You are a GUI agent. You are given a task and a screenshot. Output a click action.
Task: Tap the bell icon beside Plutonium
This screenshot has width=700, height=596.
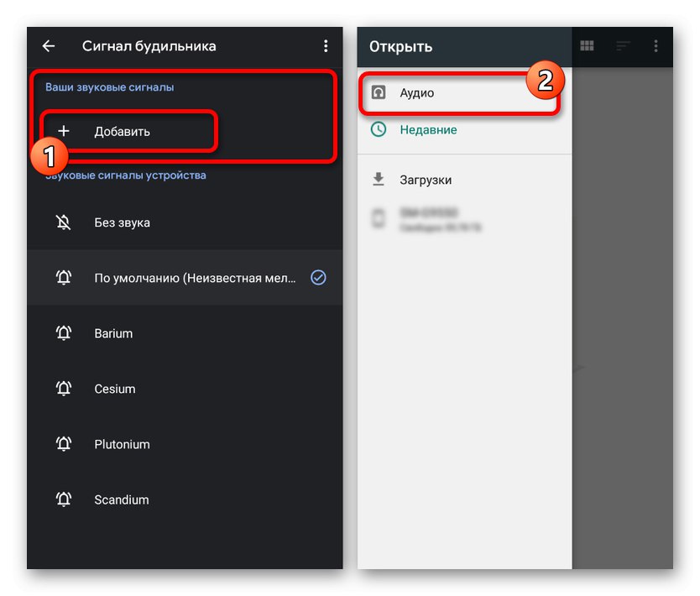click(x=64, y=444)
